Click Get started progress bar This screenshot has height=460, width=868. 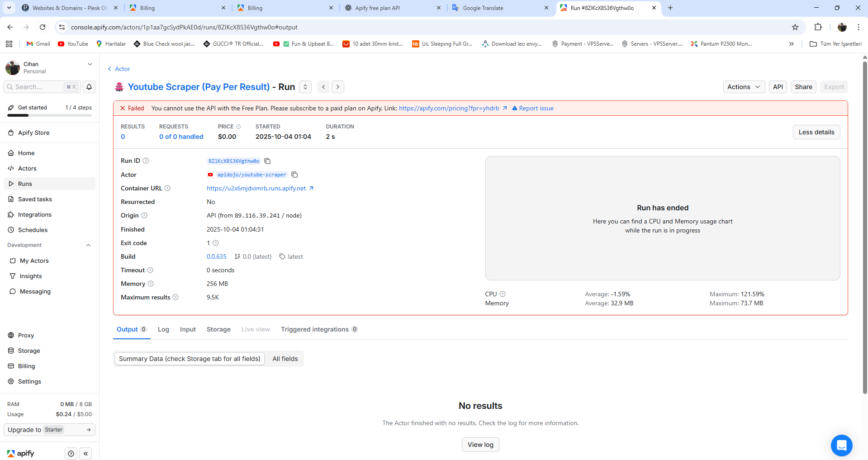(x=49, y=115)
